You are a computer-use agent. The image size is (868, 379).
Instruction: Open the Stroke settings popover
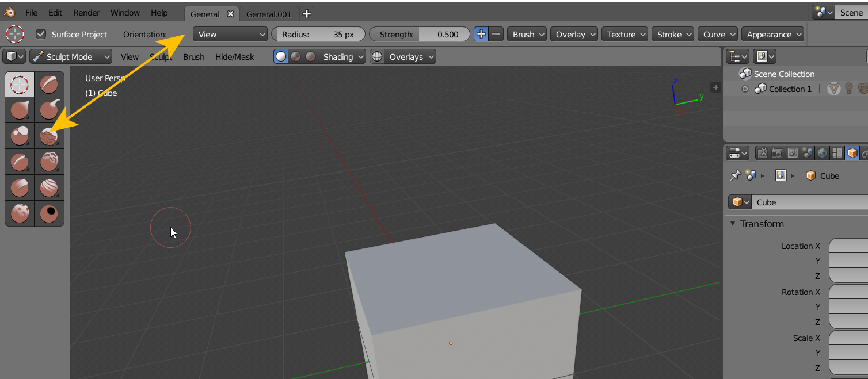coord(672,35)
